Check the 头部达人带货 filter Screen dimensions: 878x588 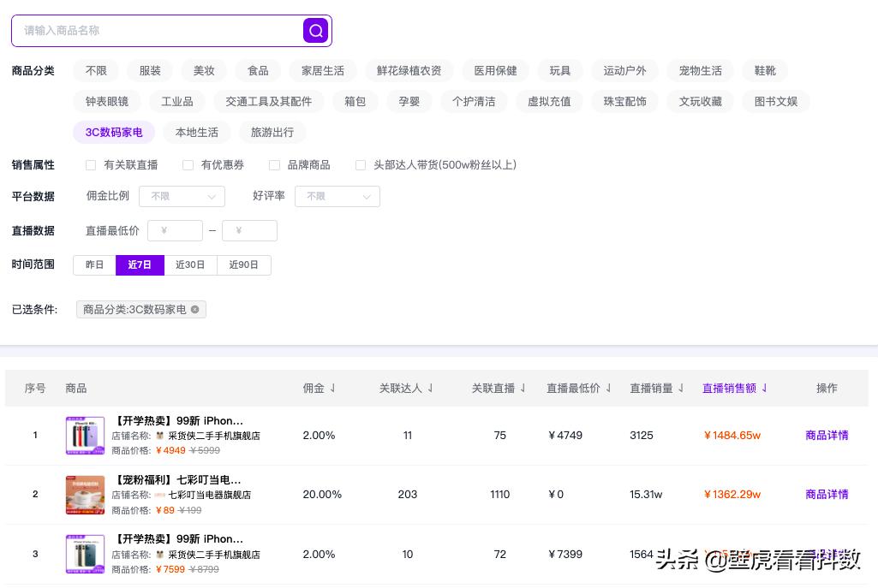(361, 165)
